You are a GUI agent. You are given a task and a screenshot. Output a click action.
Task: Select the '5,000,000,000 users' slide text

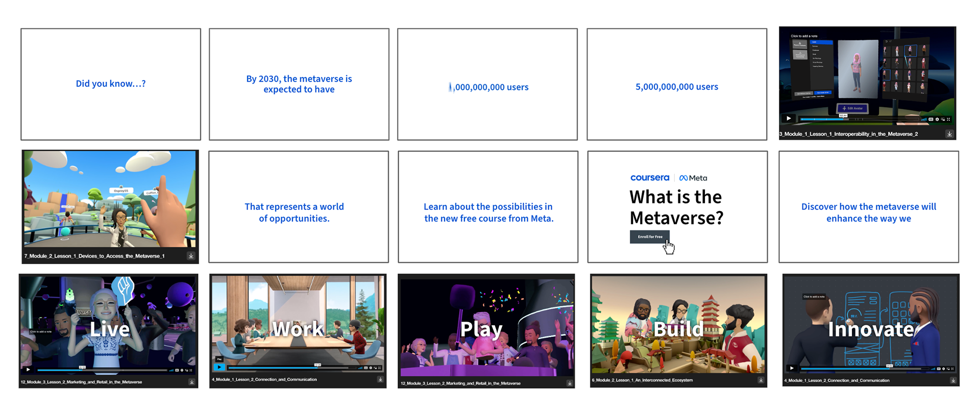pyautogui.click(x=677, y=87)
